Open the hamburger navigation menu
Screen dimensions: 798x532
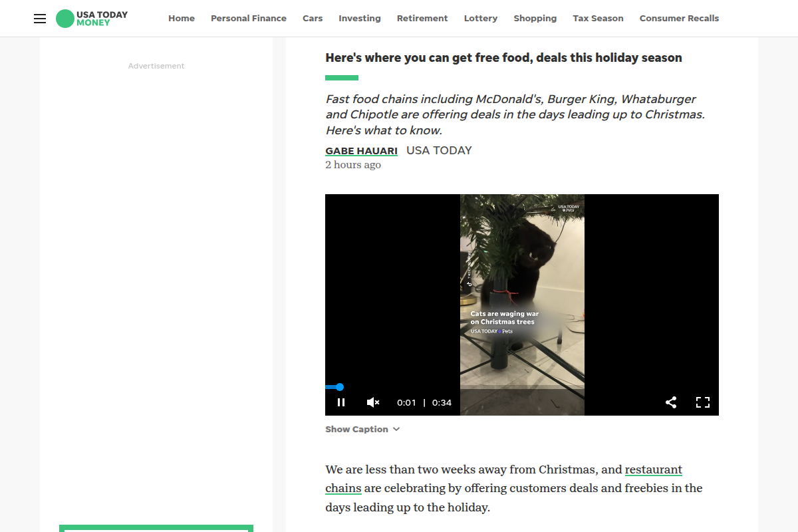pyautogui.click(x=40, y=19)
